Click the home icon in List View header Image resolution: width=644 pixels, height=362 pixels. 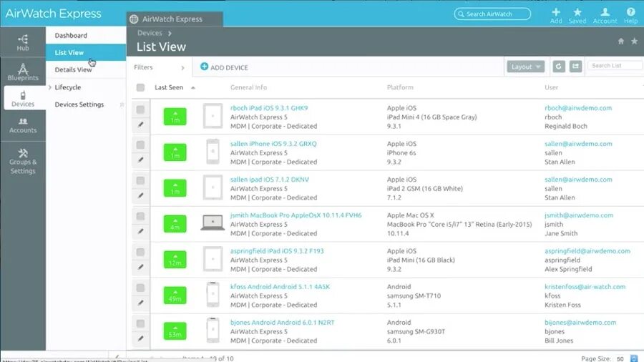point(621,41)
